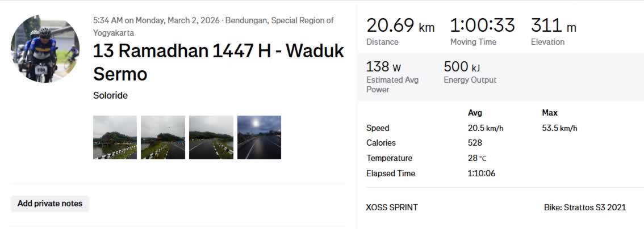Viewport: 644px width, 229px height.
Task: Click the XOSS SPRINT device label
Action: [x=392, y=207]
